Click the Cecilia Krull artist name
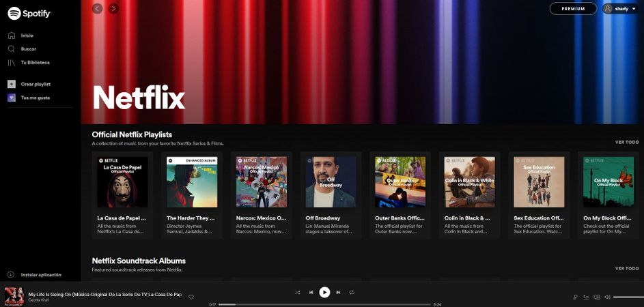This screenshot has width=644, height=307. pyautogui.click(x=38, y=300)
